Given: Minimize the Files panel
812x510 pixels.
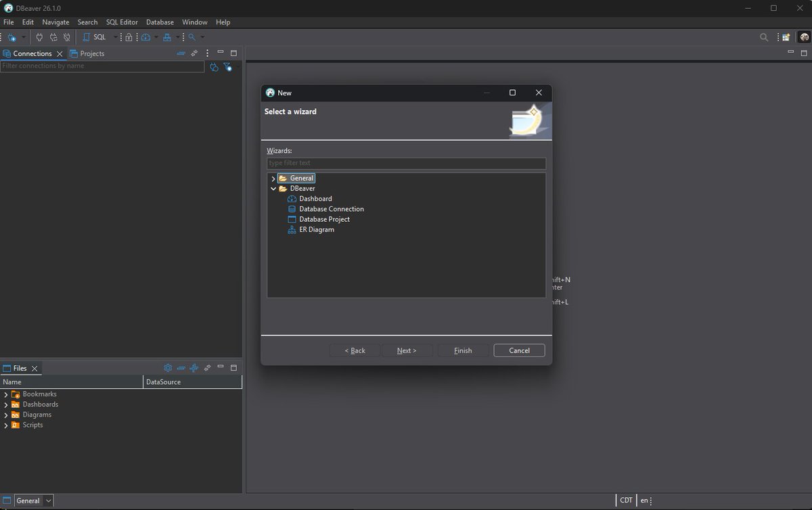Looking at the screenshot, I should click(221, 367).
